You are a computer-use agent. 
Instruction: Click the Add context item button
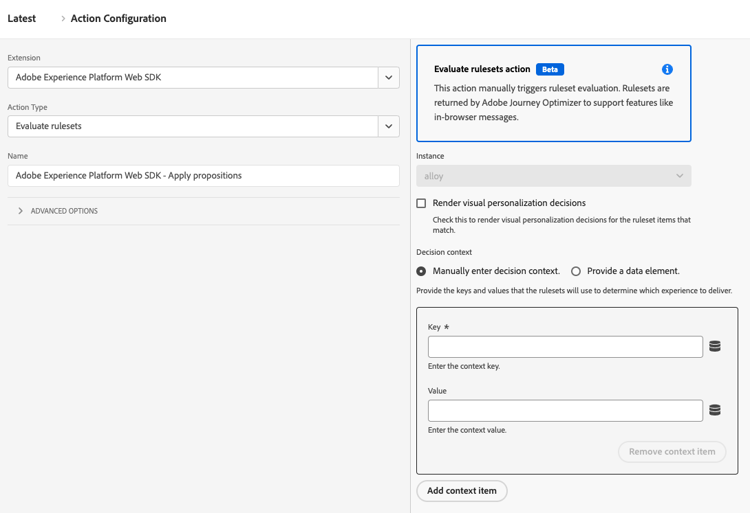click(462, 491)
